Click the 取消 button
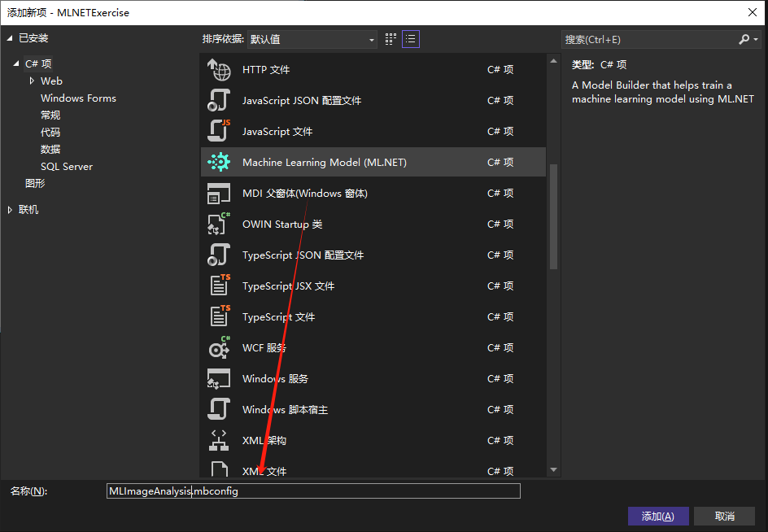Image resolution: width=768 pixels, height=532 pixels. [724, 516]
